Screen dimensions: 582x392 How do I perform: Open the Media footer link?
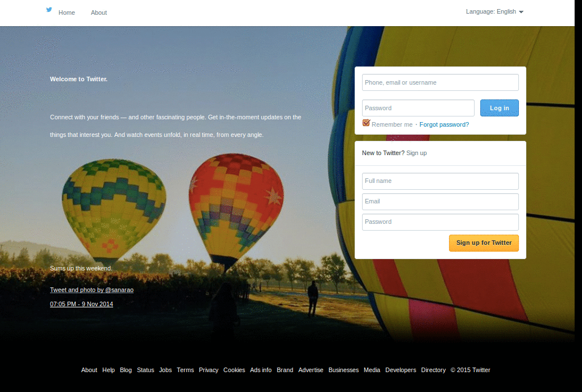pyautogui.click(x=372, y=370)
